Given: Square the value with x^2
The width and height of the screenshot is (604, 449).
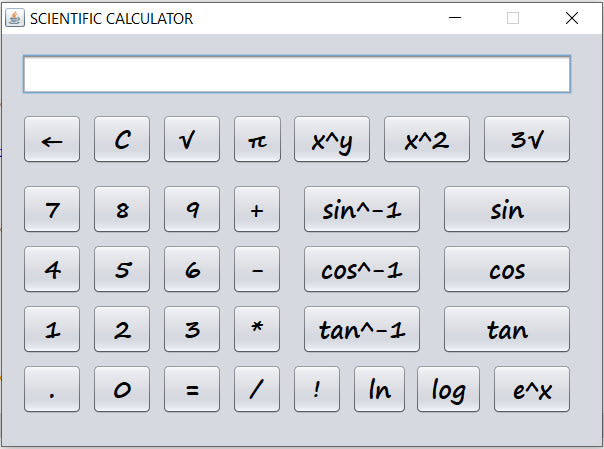Looking at the screenshot, I should (427, 139).
